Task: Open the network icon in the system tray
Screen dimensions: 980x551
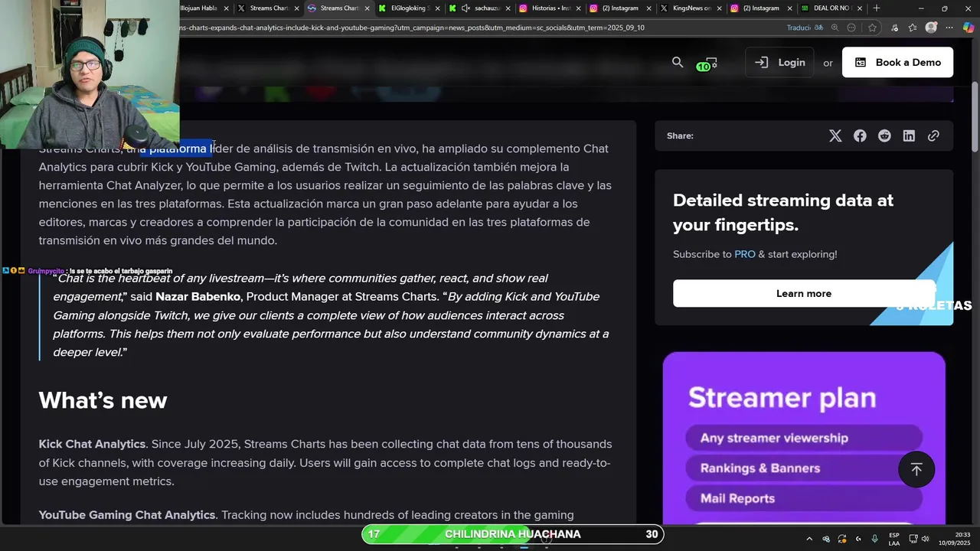Action: tap(914, 539)
